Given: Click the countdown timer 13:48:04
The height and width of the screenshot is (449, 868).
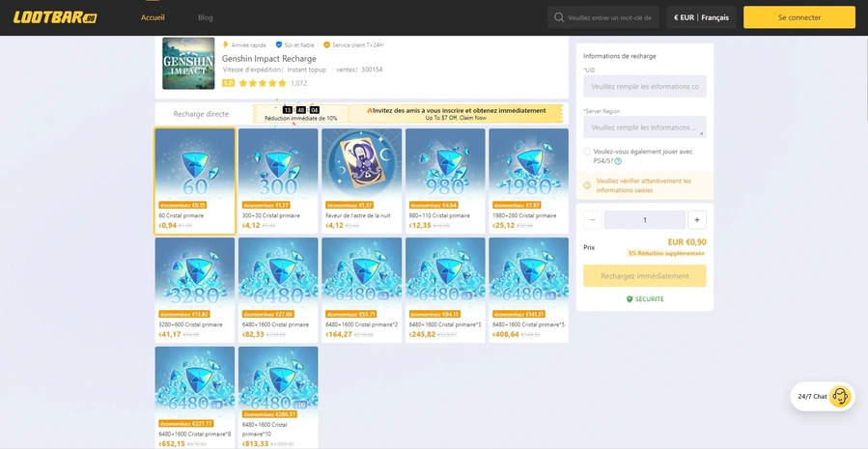Looking at the screenshot, I should (300, 110).
